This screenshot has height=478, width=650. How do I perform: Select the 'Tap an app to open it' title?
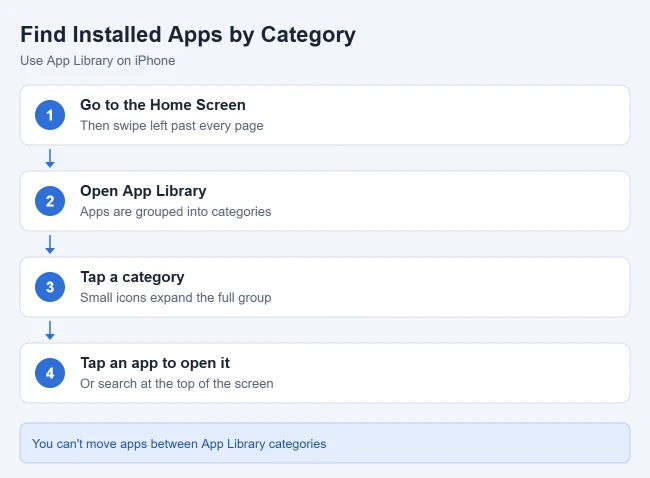click(155, 363)
